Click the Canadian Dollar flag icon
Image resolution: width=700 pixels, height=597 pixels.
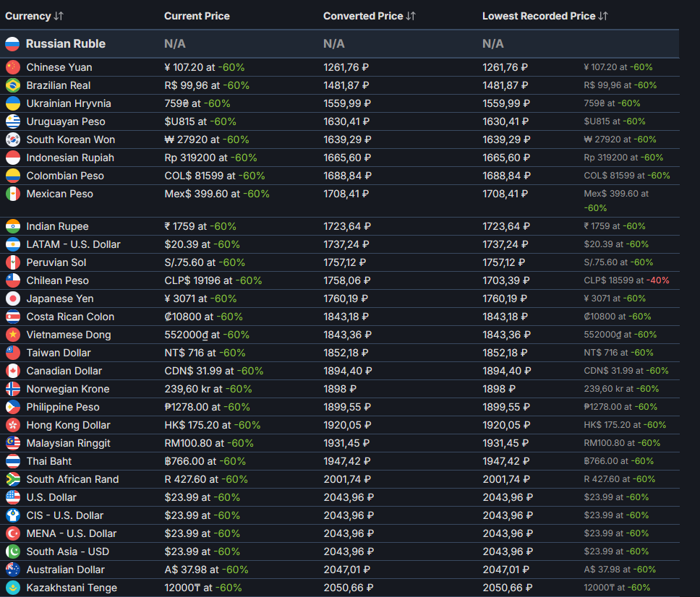pyautogui.click(x=13, y=371)
